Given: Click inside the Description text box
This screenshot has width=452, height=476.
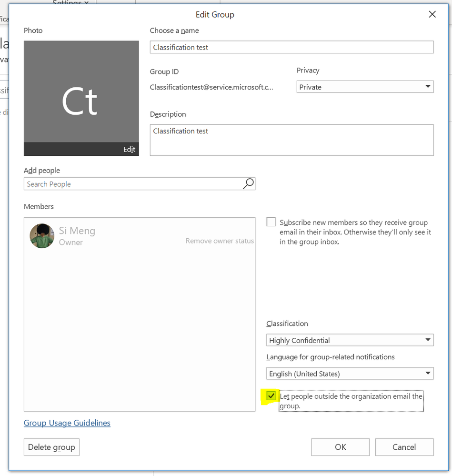Looking at the screenshot, I should tap(291, 140).
